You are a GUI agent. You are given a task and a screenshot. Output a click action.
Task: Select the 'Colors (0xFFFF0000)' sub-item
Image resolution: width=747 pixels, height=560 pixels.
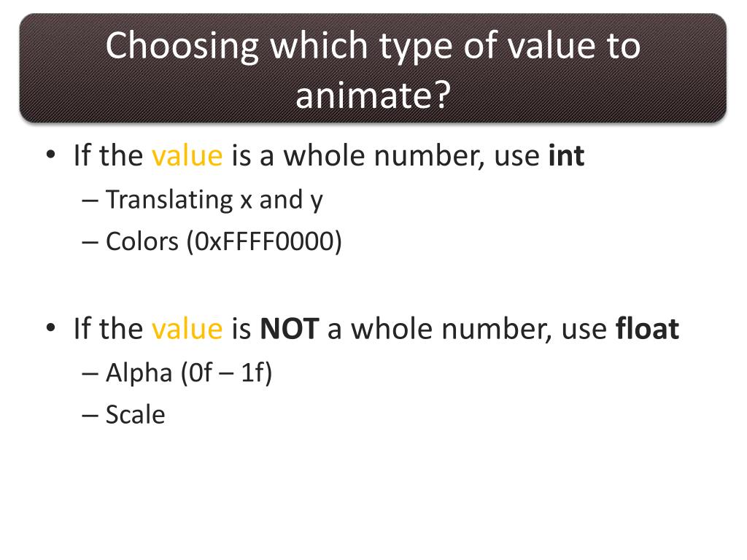click(x=224, y=241)
